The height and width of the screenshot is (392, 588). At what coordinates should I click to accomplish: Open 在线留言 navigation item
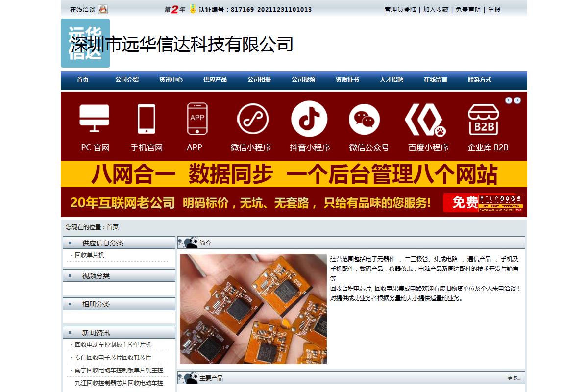(436, 80)
